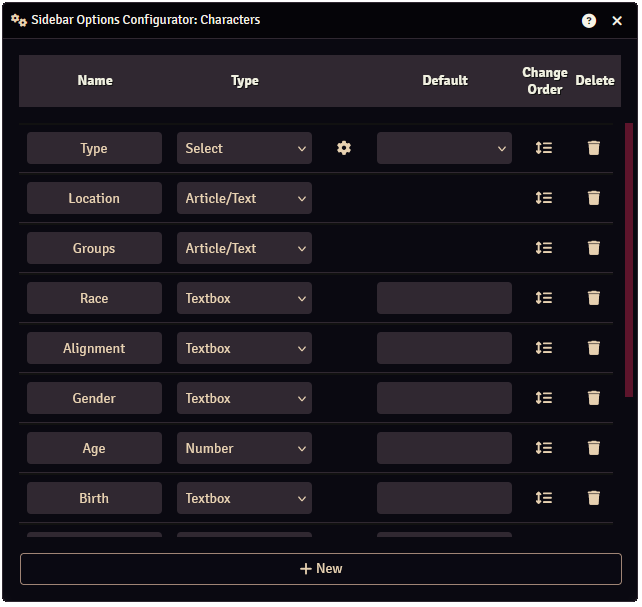Delete the Groups row with trash icon
Screen dimensions: 642x607
coord(593,248)
